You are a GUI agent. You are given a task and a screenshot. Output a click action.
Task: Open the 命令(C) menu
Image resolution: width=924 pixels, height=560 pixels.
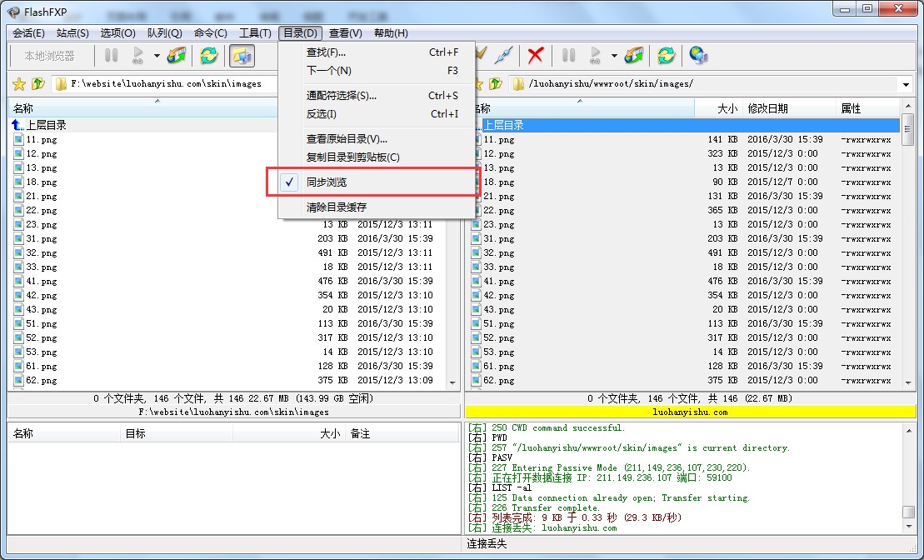coord(210,33)
